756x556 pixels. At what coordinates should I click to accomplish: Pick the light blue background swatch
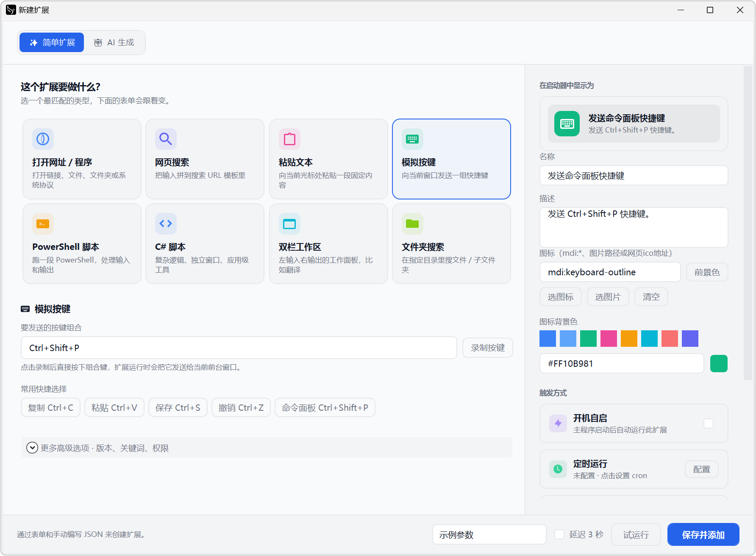pos(568,338)
